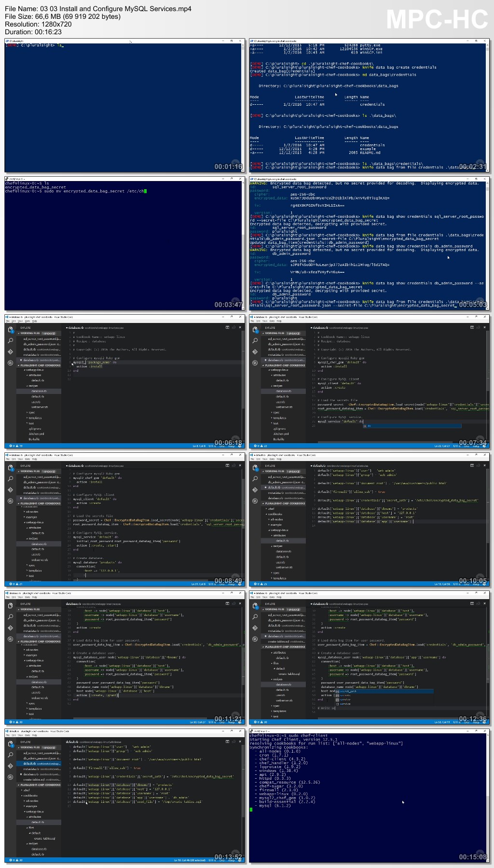Click 1 UNSAVED badge in the 00:06:18 frame
This screenshot has width=494, height=868.
pos(49,334)
